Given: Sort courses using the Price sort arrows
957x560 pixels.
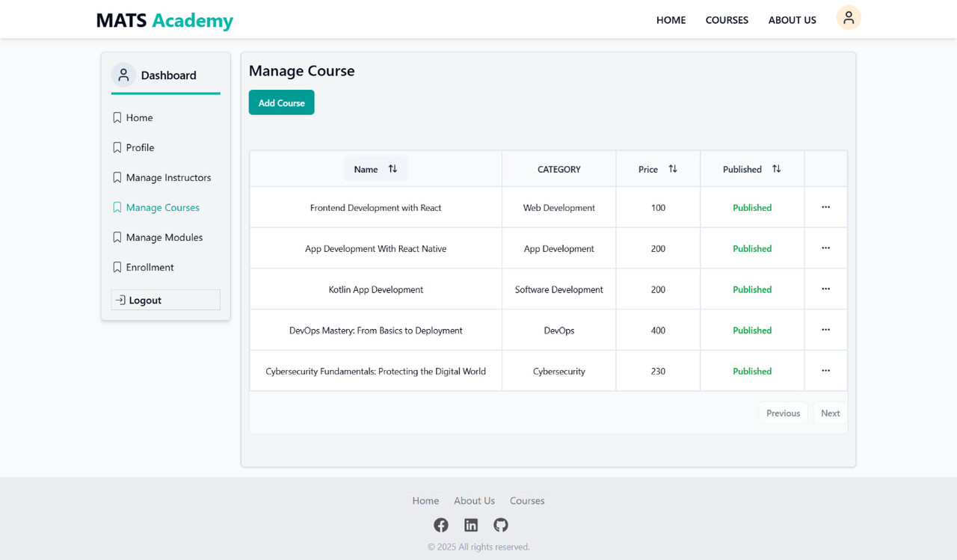Looking at the screenshot, I should pos(673,169).
